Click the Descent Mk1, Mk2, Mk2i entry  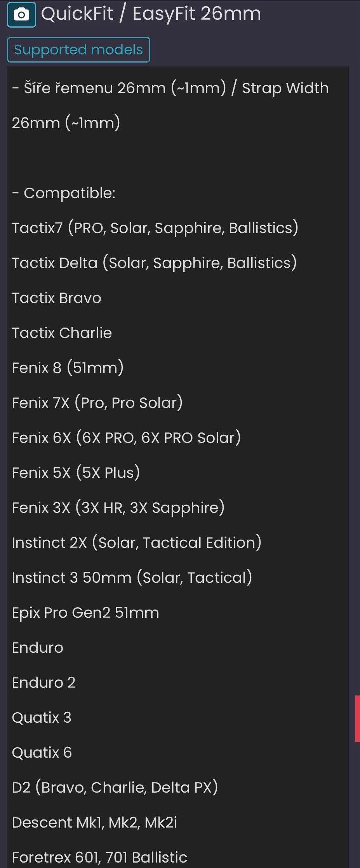tap(94, 823)
